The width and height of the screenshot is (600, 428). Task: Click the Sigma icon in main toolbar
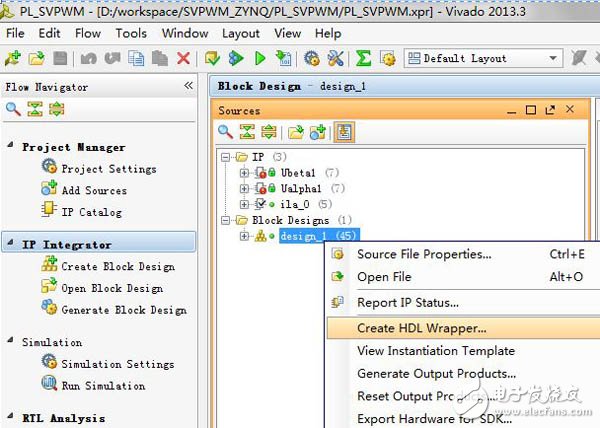point(363,59)
